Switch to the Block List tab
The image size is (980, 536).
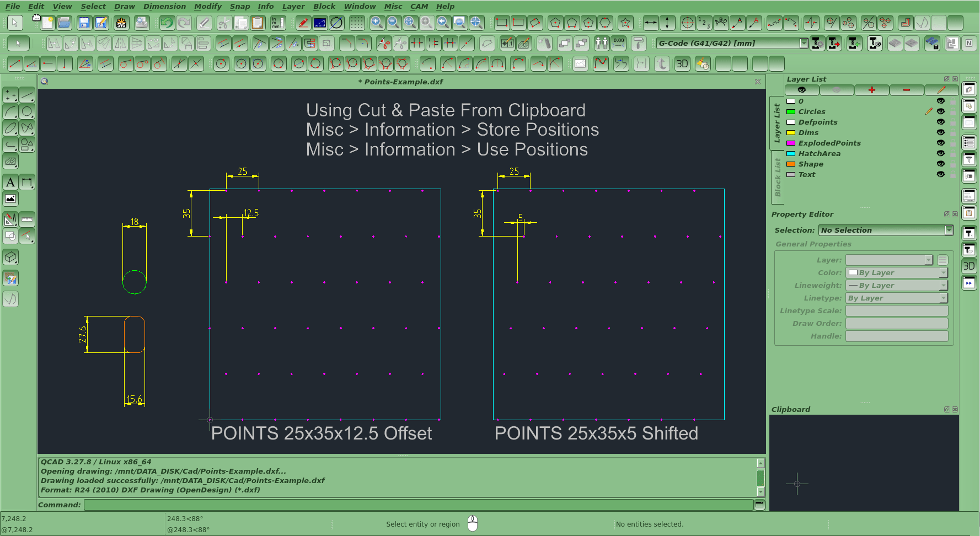pos(778,178)
